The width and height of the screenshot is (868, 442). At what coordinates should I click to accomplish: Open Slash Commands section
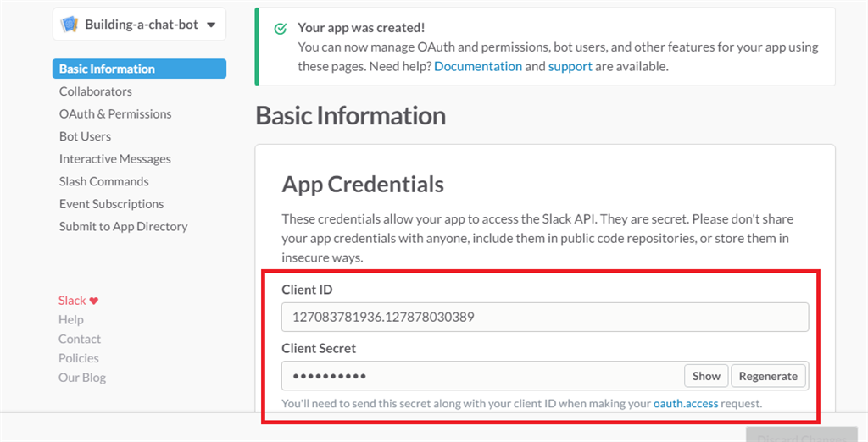[103, 181]
